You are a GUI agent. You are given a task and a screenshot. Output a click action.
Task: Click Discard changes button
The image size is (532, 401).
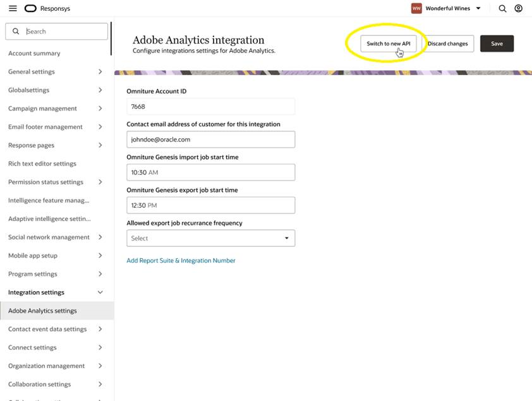pyautogui.click(x=447, y=44)
